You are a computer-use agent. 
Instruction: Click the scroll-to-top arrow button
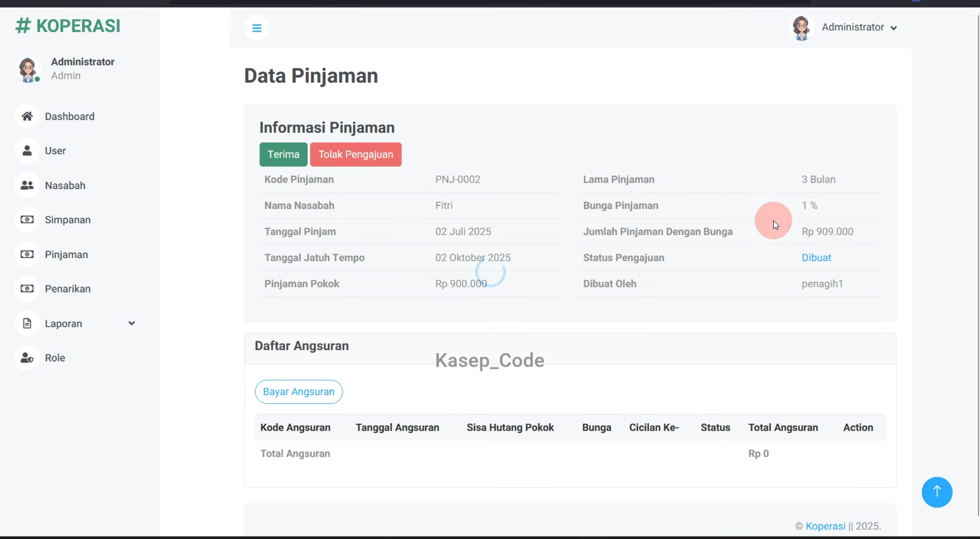[937, 492]
